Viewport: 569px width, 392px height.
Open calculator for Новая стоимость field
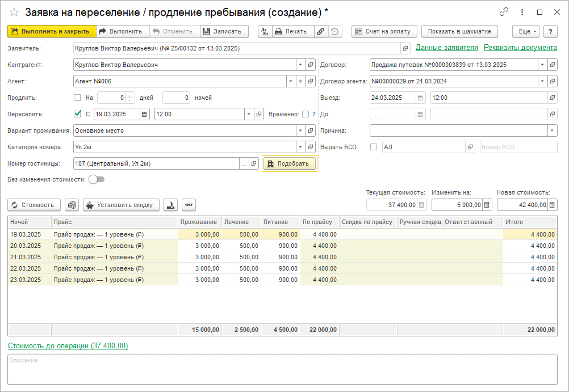pos(553,205)
